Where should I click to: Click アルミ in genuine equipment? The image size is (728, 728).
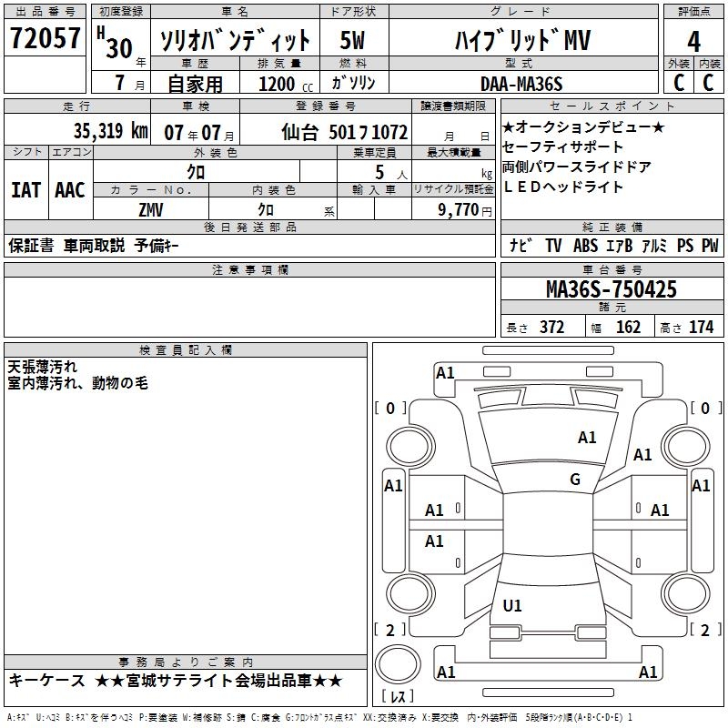pos(653,246)
